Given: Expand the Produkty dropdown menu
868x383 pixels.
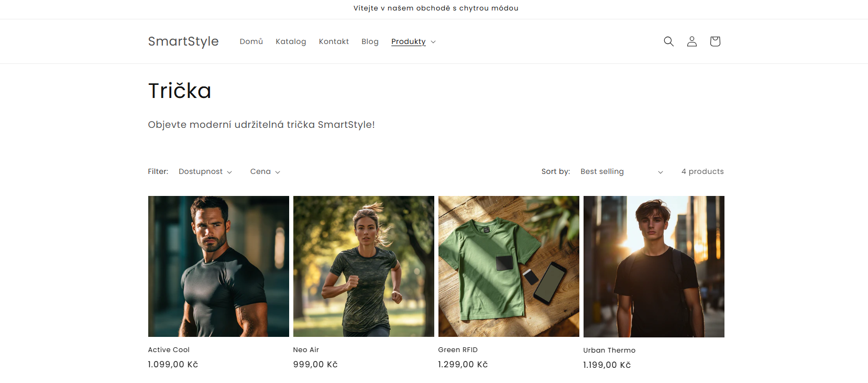Looking at the screenshot, I should coord(413,41).
